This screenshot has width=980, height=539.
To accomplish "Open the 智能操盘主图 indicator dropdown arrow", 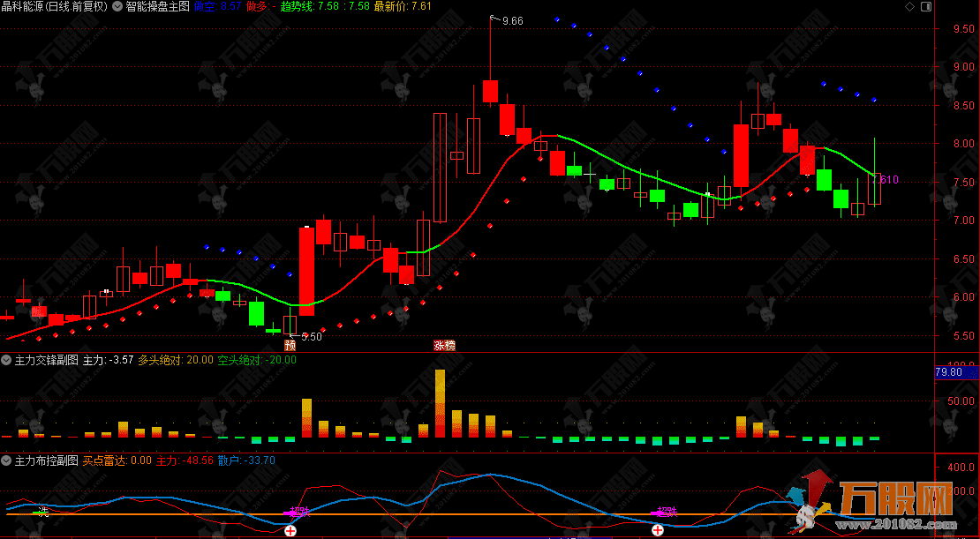I will click(x=117, y=6).
